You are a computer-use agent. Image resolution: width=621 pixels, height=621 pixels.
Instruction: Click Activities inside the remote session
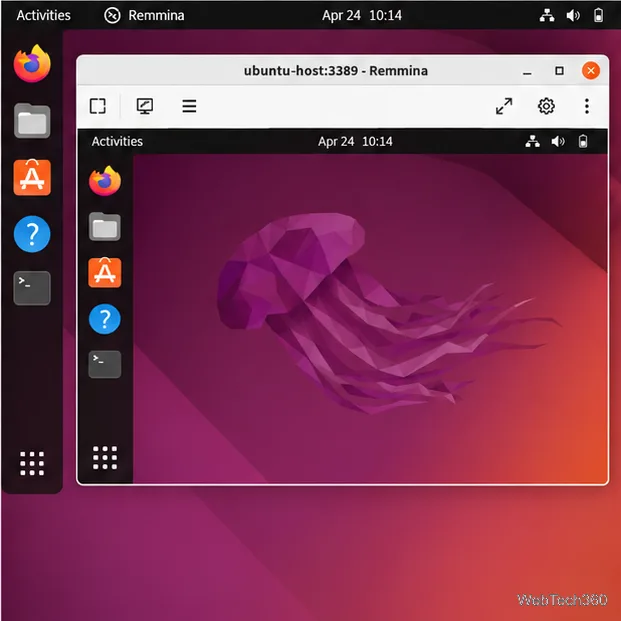[x=117, y=141]
